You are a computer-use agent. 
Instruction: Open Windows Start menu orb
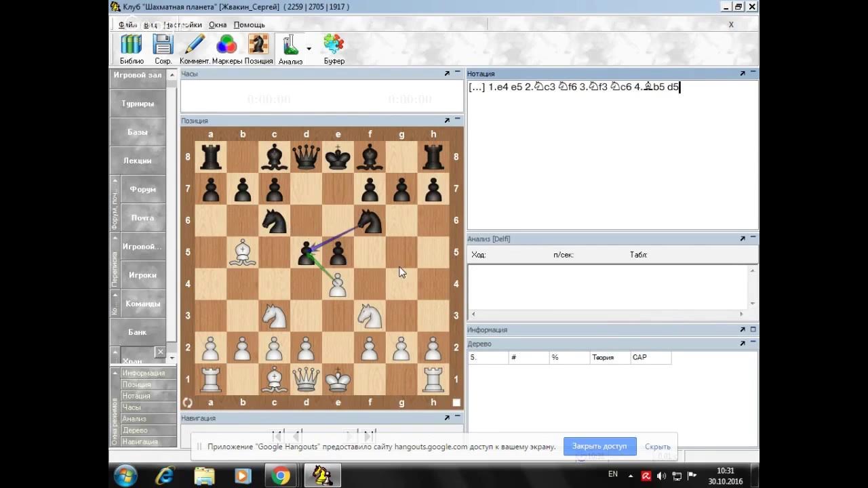pyautogui.click(x=125, y=476)
